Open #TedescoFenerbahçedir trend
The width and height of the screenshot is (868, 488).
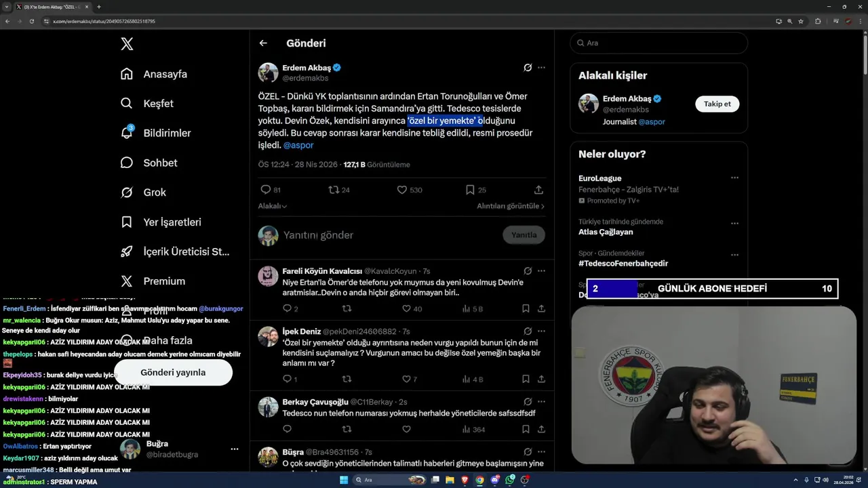click(x=623, y=264)
